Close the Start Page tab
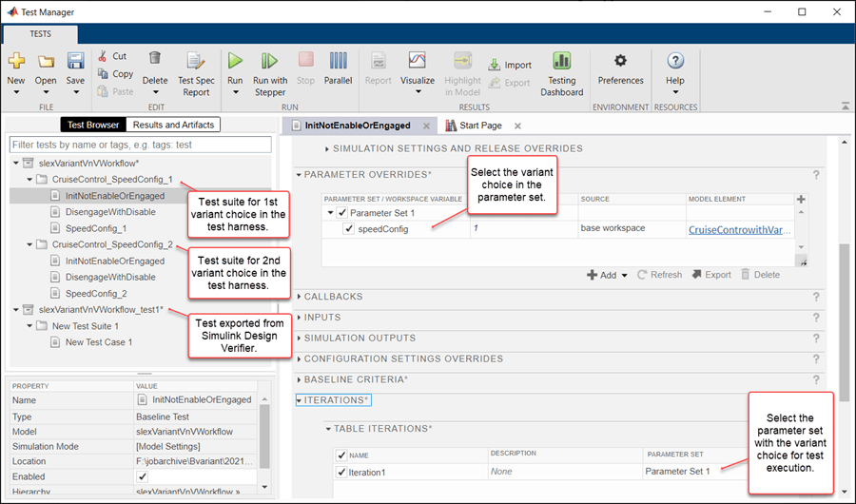 [517, 126]
